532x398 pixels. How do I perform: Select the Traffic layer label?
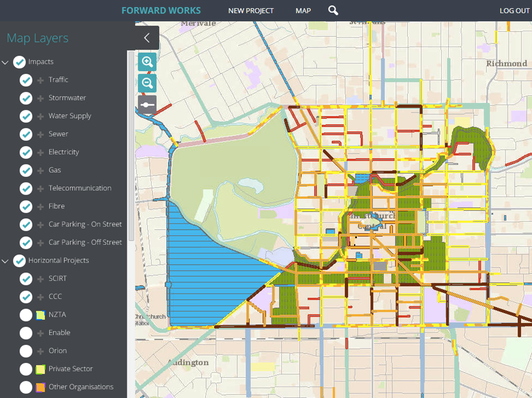click(x=59, y=80)
